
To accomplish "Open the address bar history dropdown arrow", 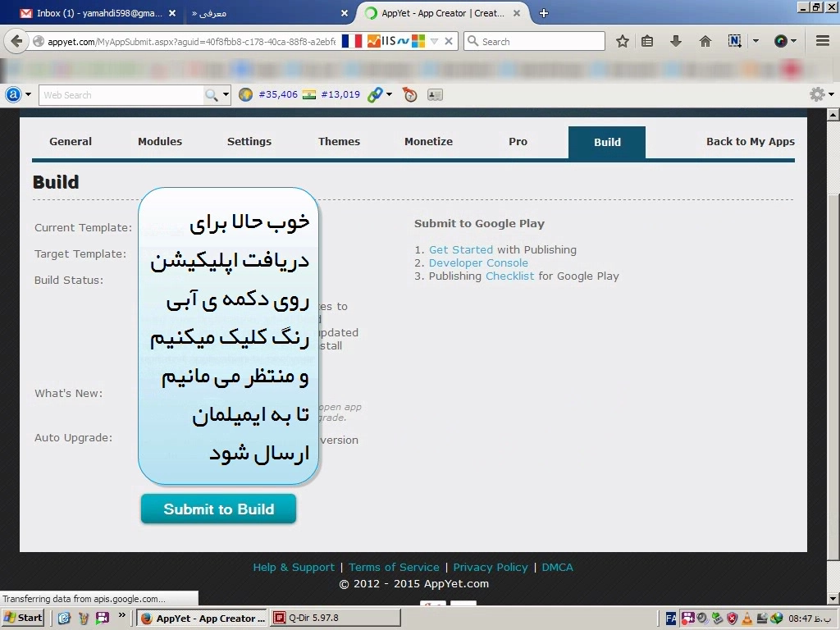I will tap(435, 41).
